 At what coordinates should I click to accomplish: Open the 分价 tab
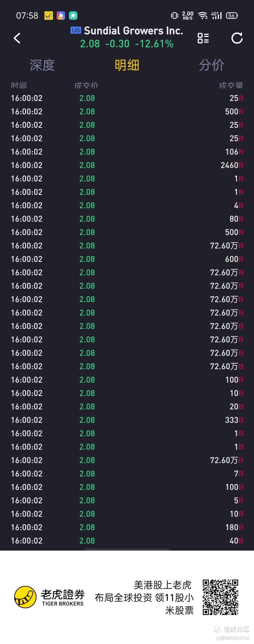coord(211,65)
